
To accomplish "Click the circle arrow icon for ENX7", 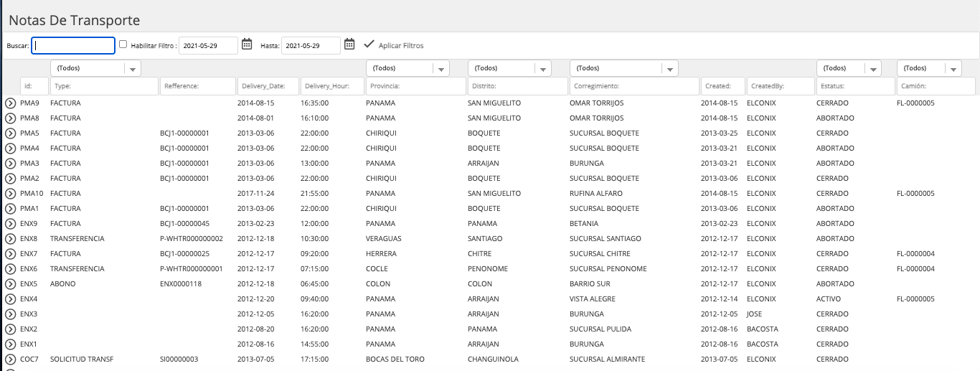I will point(10,254).
